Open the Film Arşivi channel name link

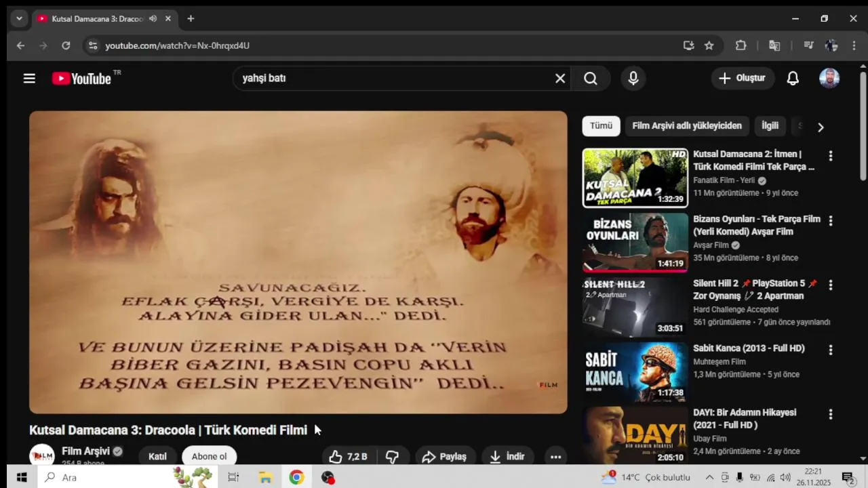pyautogui.click(x=85, y=451)
